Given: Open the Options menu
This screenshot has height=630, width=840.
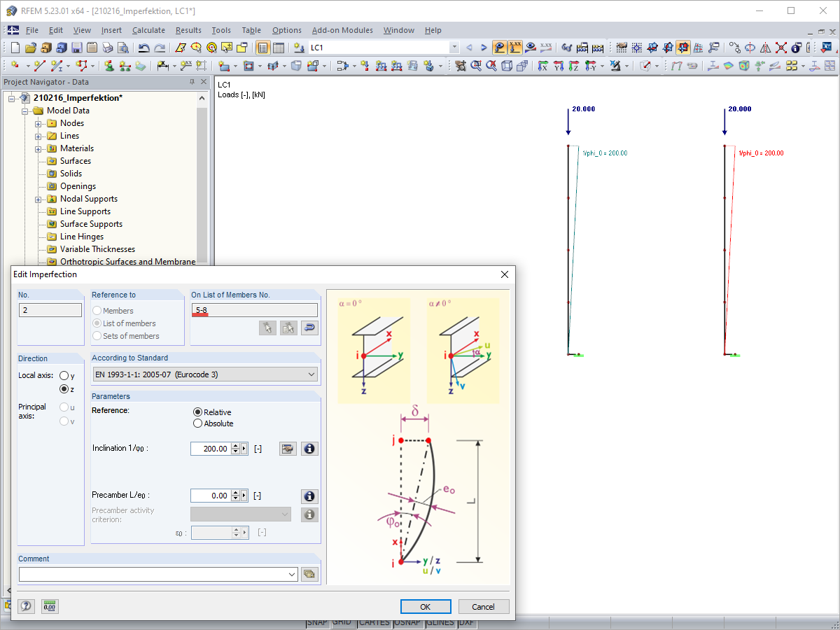Looking at the screenshot, I should (287, 30).
